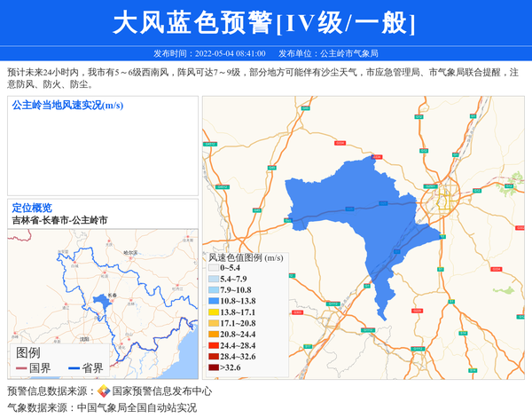Click the 大风蓝色预警 title banner
The image size is (532, 418).
264,23
